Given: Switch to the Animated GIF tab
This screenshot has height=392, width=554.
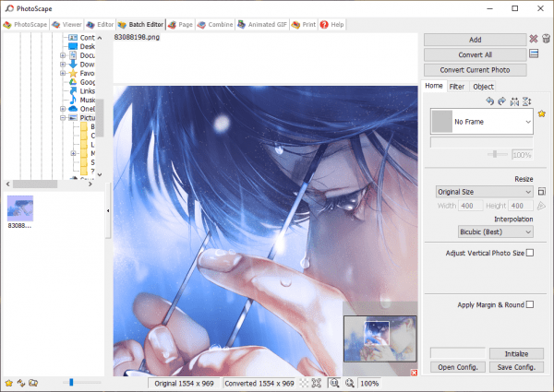Looking at the screenshot, I should click(262, 24).
